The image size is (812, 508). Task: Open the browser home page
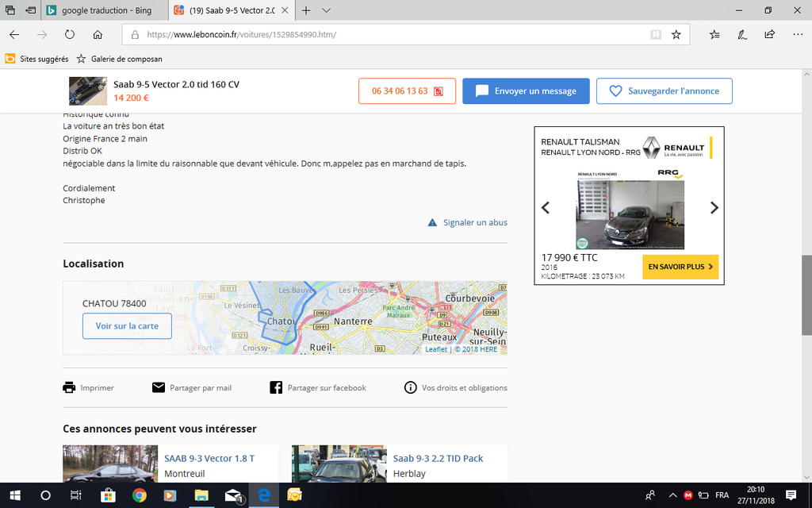[x=98, y=35]
